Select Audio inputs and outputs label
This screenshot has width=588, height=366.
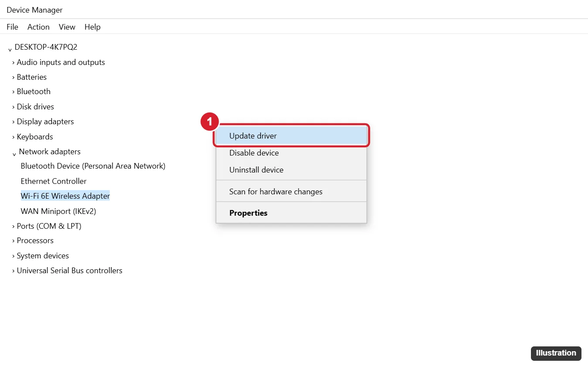point(61,62)
